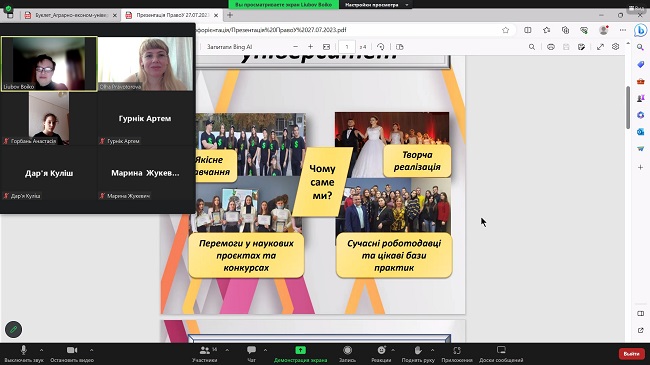Open Edge sidebar Shopping tag icon
Screen dimensions: 650x365
(x=640, y=64)
